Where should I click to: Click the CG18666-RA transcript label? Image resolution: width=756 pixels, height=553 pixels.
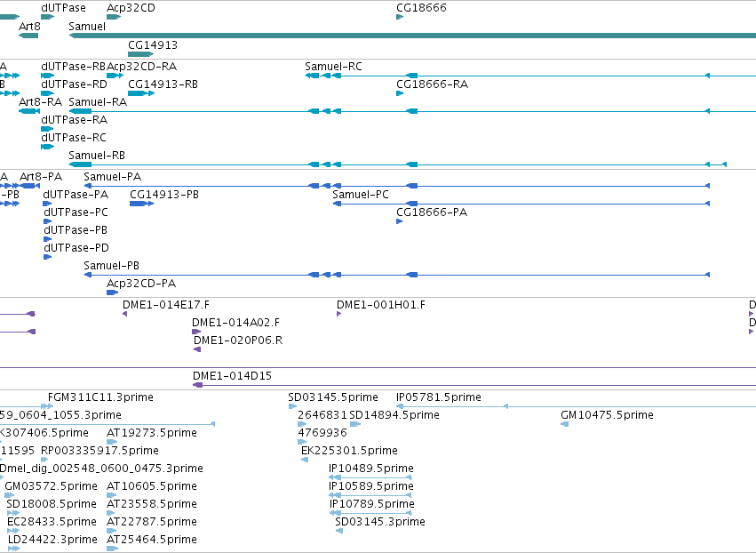tap(432, 84)
